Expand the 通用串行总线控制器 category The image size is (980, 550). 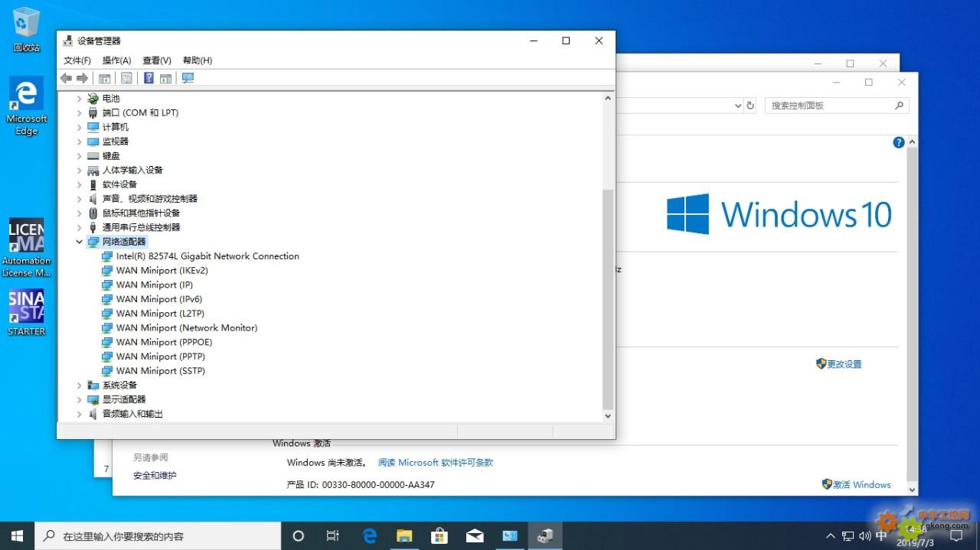coord(79,227)
